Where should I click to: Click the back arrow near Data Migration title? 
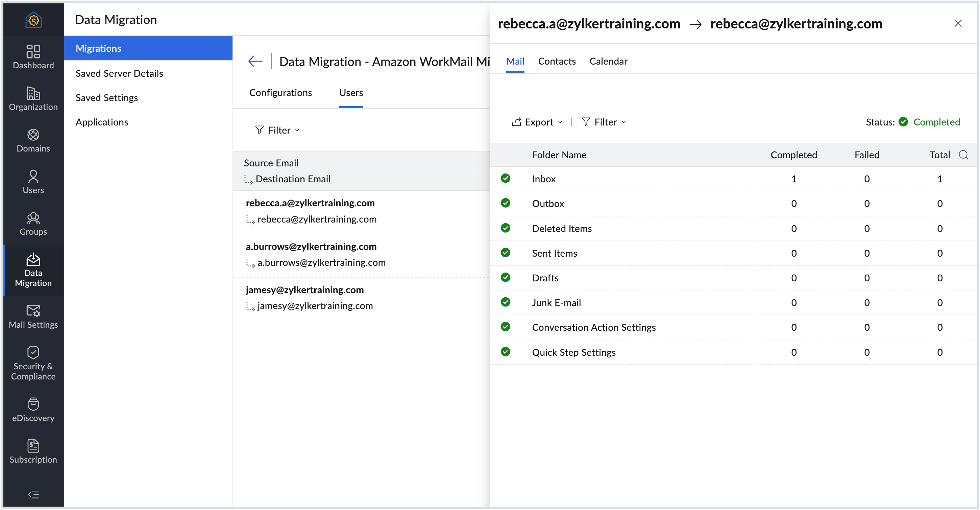click(x=255, y=61)
